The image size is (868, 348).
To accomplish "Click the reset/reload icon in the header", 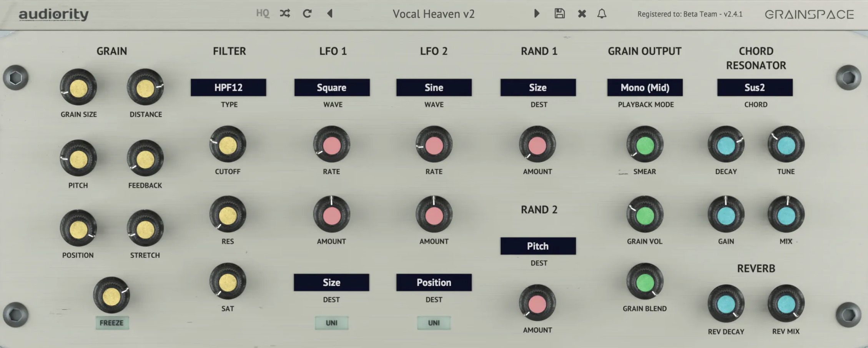I will click(x=307, y=13).
